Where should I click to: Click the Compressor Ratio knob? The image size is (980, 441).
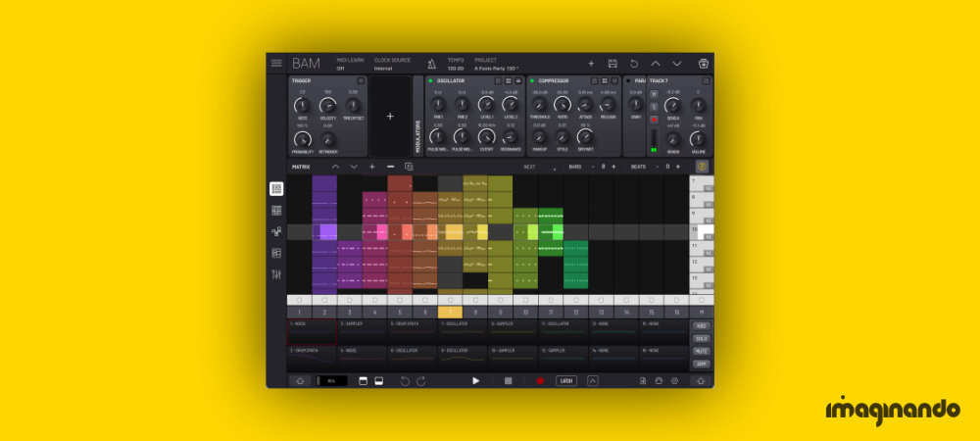coord(563,104)
